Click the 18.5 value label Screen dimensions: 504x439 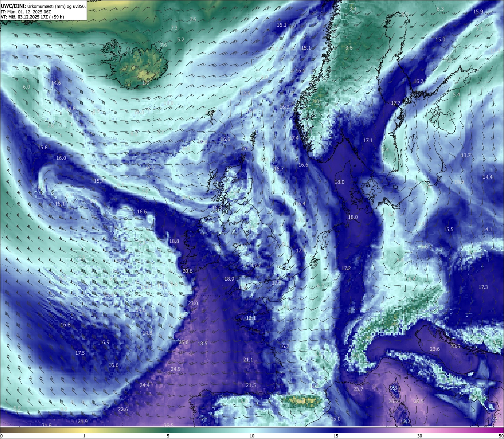[x=202, y=343]
